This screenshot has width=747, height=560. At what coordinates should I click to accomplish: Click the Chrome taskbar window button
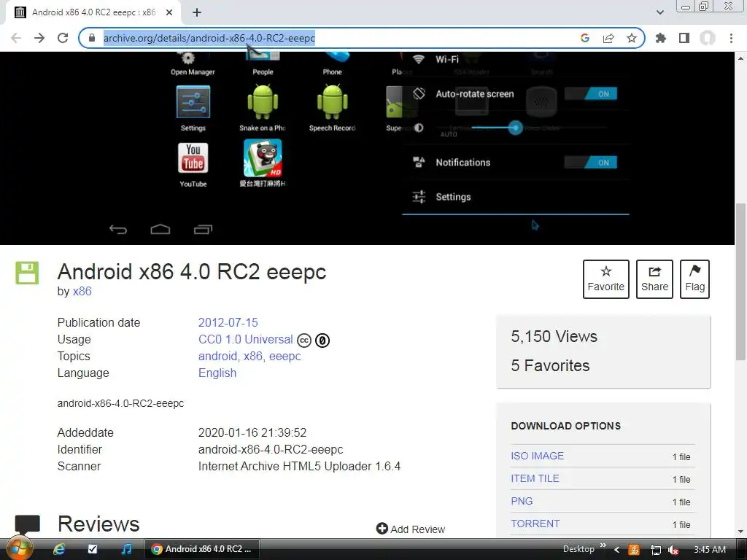[x=202, y=549]
